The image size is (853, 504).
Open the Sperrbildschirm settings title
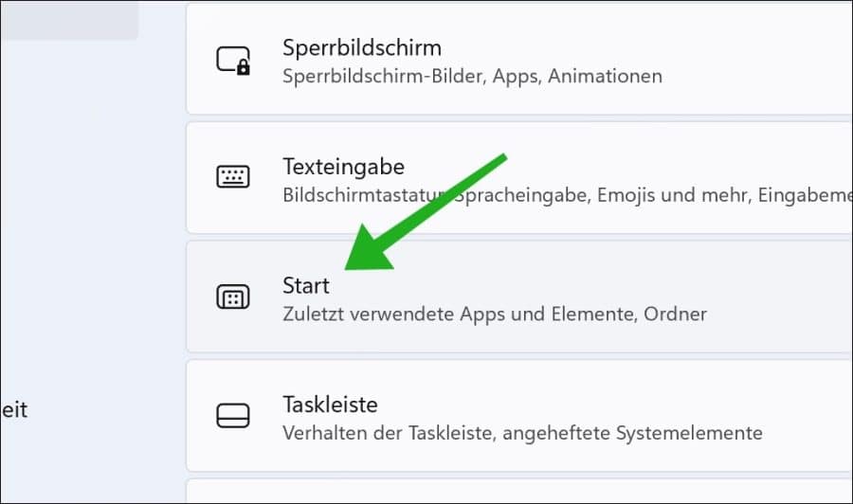pyautogui.click(x=361, y=47)
